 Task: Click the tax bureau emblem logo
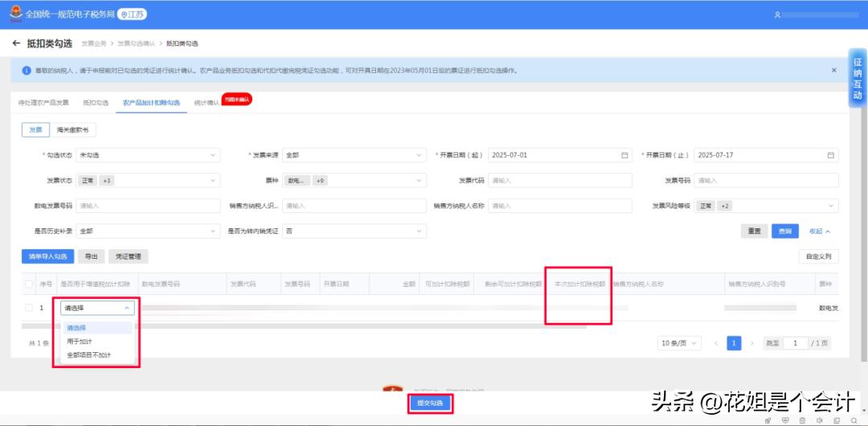click(17, 14)
